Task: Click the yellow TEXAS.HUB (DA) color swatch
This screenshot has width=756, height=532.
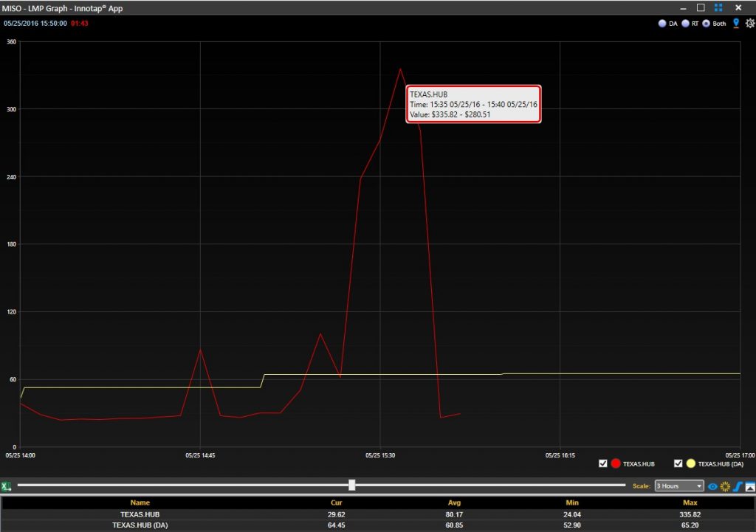Action: click(x=691, y=463)
